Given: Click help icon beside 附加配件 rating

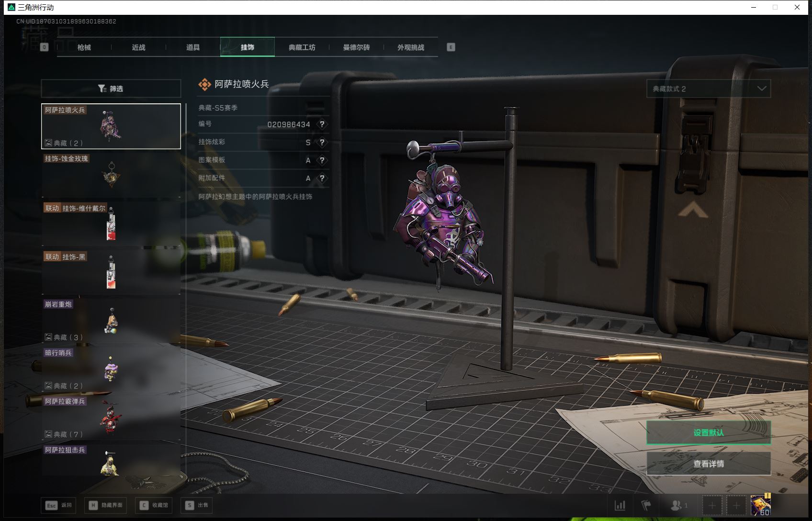Looking at the screenshot, I should (322, 178).
